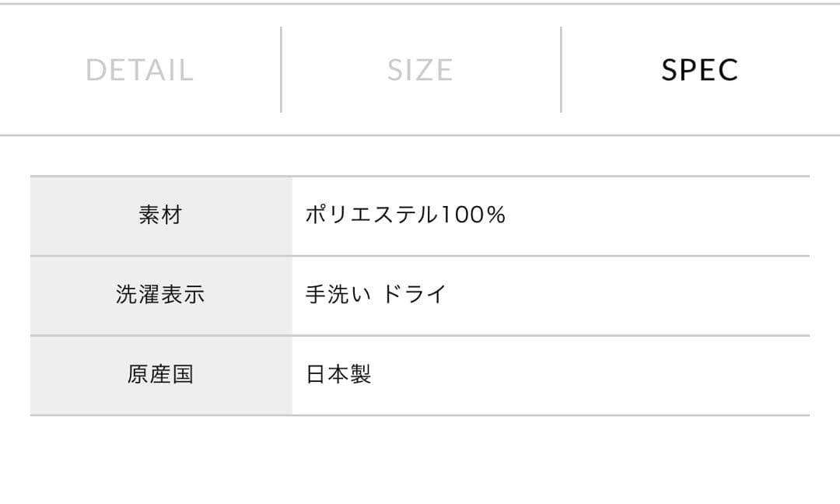Click the top edge of the spec table
Image resolution: width=840 pixels, height=504 pixels.
click(420, 177)
